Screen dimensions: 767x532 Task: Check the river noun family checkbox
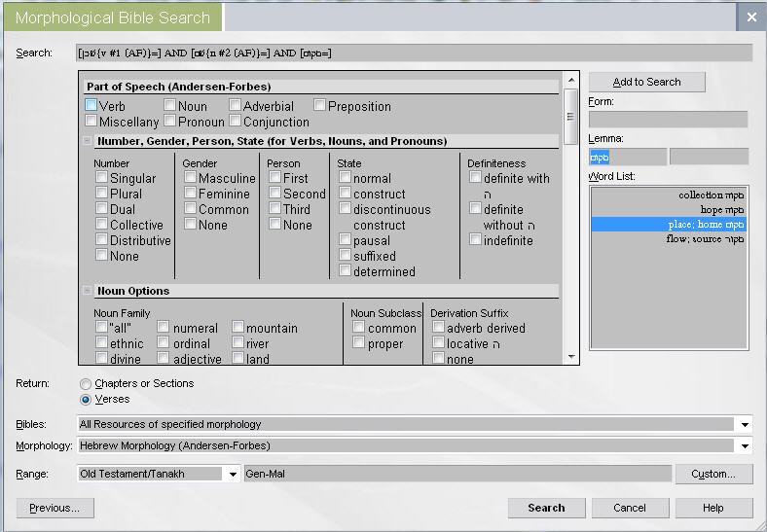pos(237,342)
